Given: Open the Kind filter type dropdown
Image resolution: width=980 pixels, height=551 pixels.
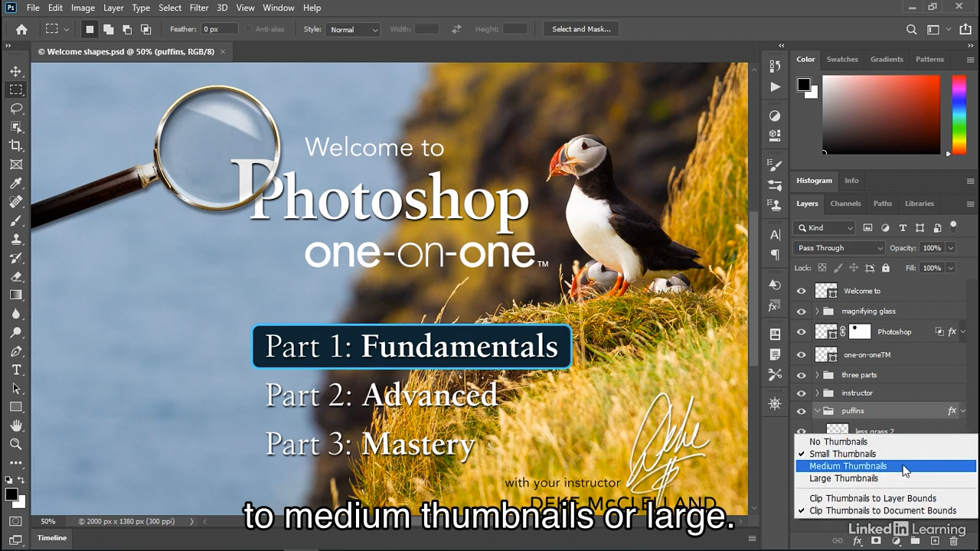Looking at the screenshot, I should coord(825,227).
